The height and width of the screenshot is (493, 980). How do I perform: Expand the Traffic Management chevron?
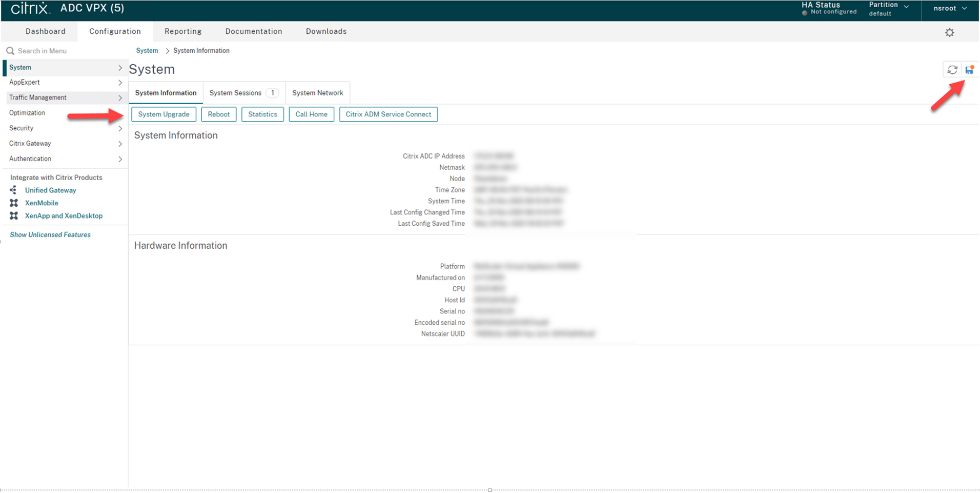point(120,98)
